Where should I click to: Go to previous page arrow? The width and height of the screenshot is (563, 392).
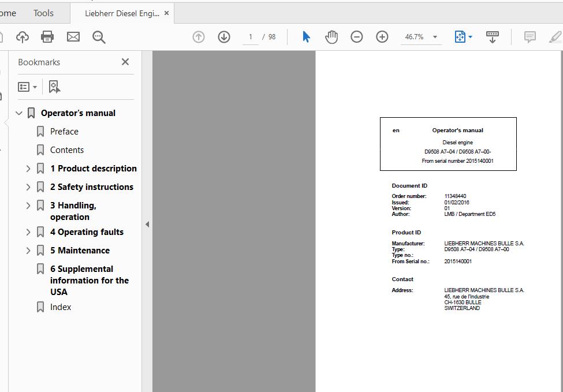[199, 37]
